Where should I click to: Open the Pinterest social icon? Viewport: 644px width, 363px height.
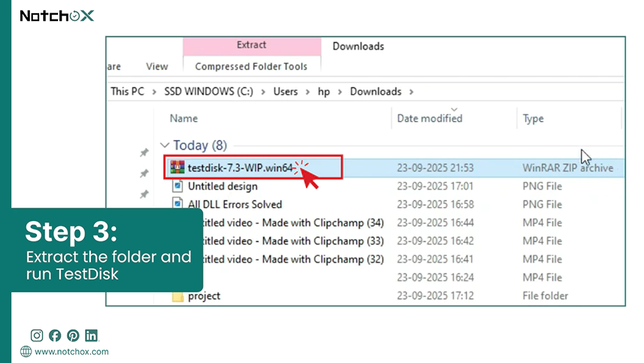click(x=73, y=336)
